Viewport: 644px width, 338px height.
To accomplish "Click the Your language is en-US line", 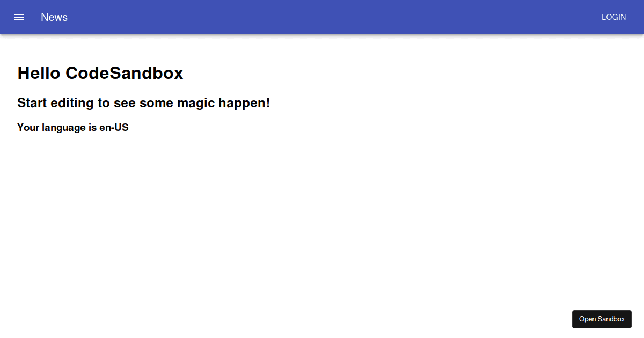I will pyautogui.click(x=73, y=128).
